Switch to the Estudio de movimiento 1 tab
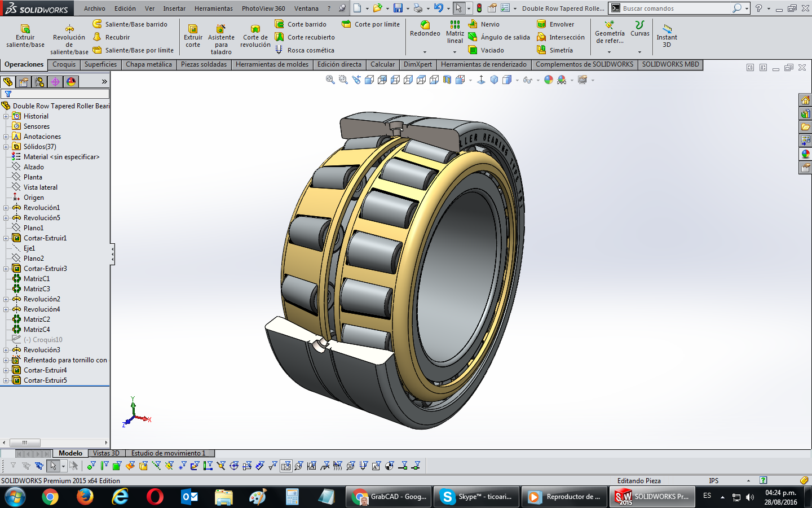 [x=169, y=453]
